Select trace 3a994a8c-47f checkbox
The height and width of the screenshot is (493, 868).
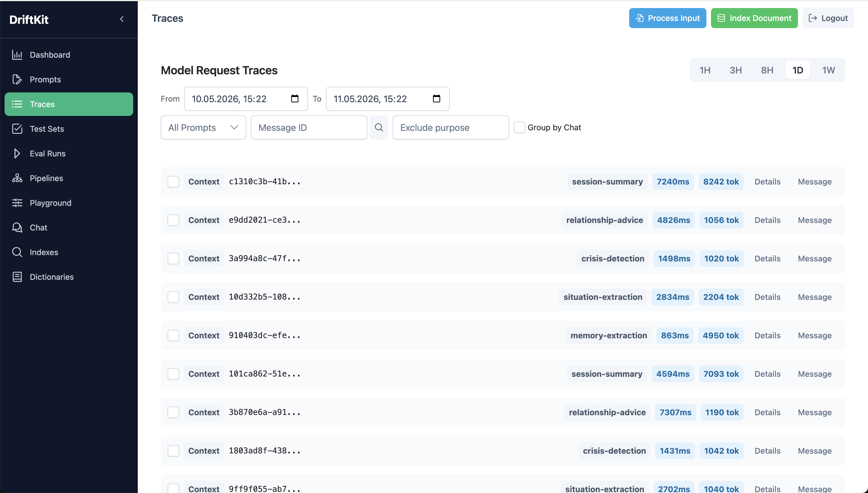pyautogui.click(x=173, y=259)
